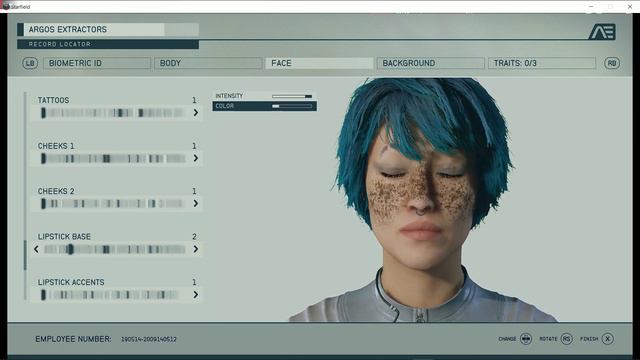Screen dimensions: 640x360
Task: Click the RECORD LOCATOR bar
Action: [108, 44]
